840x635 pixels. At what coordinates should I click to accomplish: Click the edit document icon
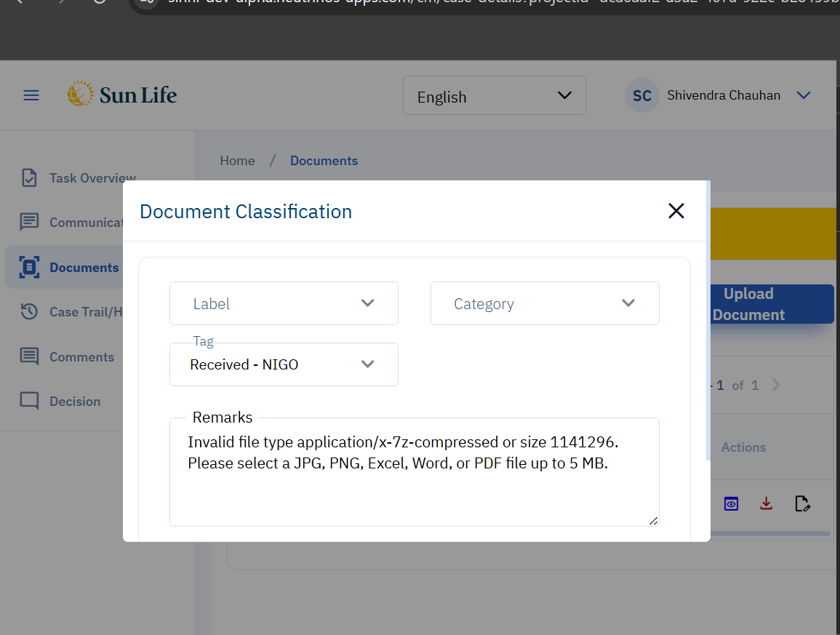pyautogui.click(x=802, y=504)
